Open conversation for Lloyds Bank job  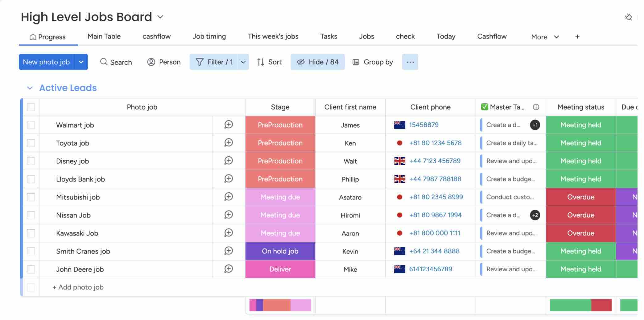coord(229,179)
